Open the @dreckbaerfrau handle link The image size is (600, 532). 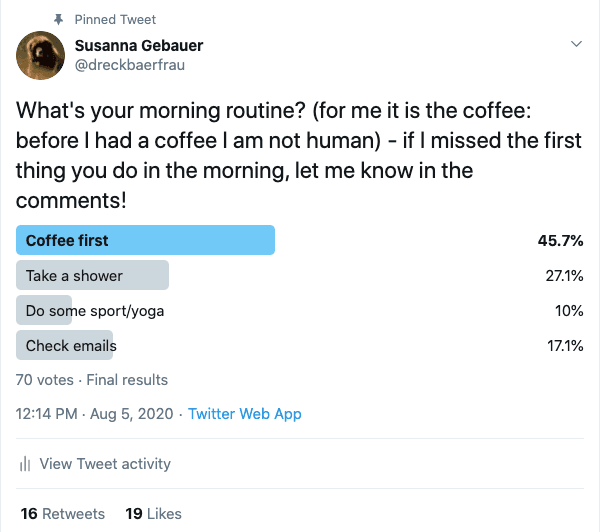pyautogui.click(x=130, y=65)
